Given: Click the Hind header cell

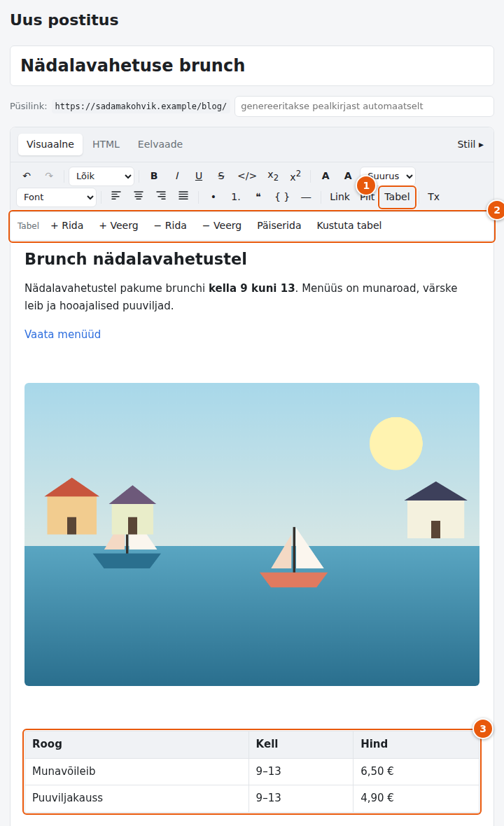Looking at the screenshot, I should pyautogui.click(x=416, y=744).
